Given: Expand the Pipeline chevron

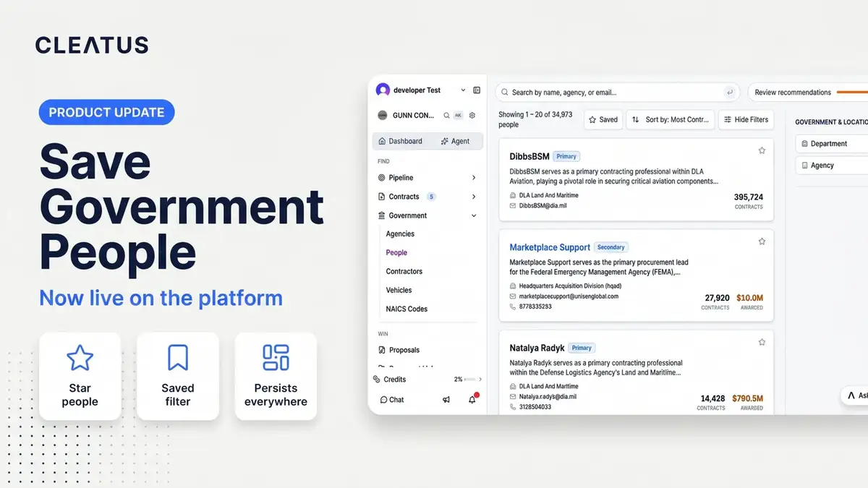Looking at the screenshot, I should (x=474, y=177).
